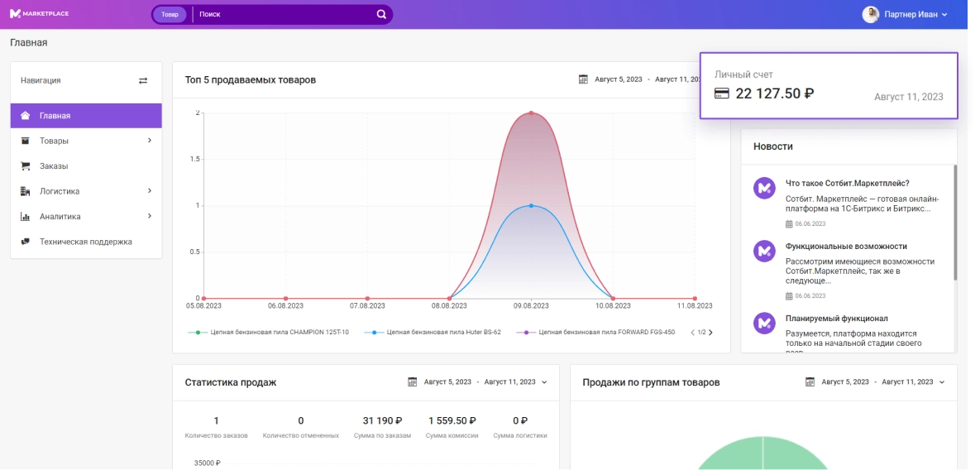Click calendar icon in Топ 5 продаваемых товаров
Screen dimensions: 980x470
pos(583,79)
